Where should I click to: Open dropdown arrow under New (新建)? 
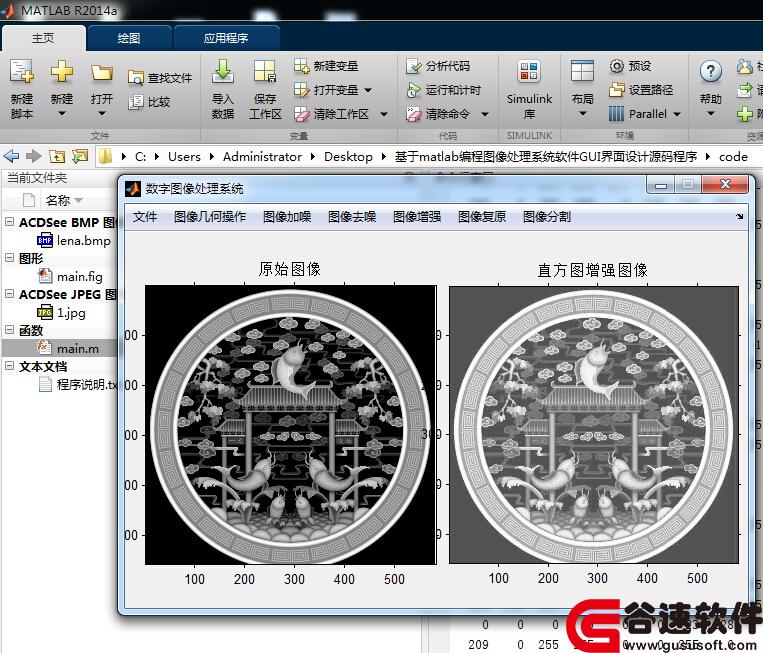tap(62, 114)
